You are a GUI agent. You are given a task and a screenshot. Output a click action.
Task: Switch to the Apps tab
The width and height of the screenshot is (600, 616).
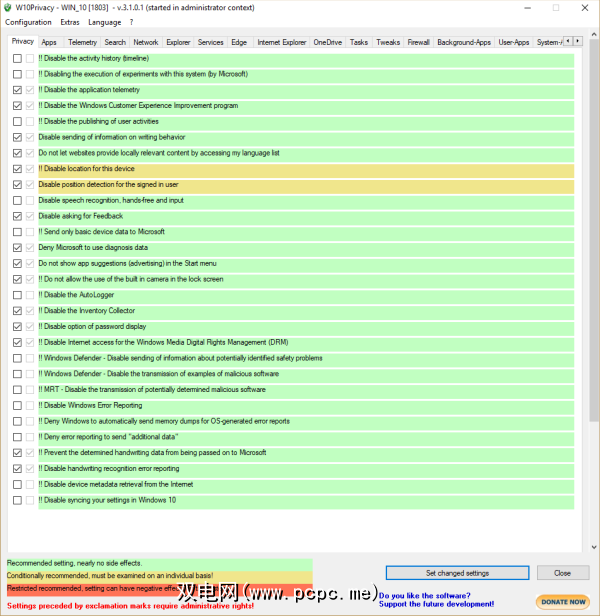pos(49,42)
